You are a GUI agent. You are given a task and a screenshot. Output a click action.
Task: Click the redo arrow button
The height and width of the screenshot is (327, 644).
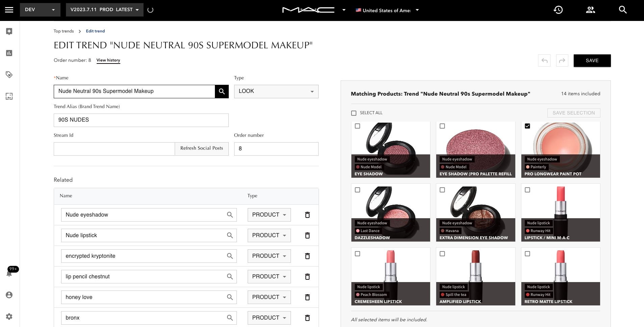pos(562,60)
